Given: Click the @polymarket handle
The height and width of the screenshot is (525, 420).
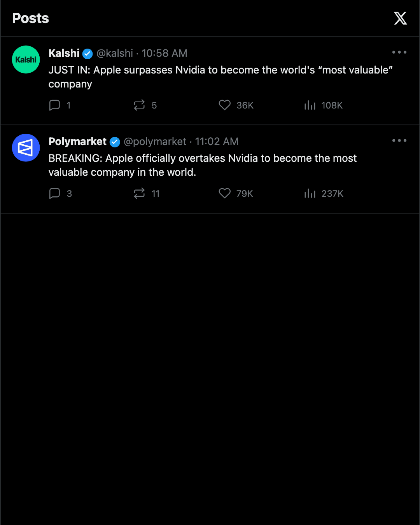Looking at the screenshot, I should click(x=155, y=142).
